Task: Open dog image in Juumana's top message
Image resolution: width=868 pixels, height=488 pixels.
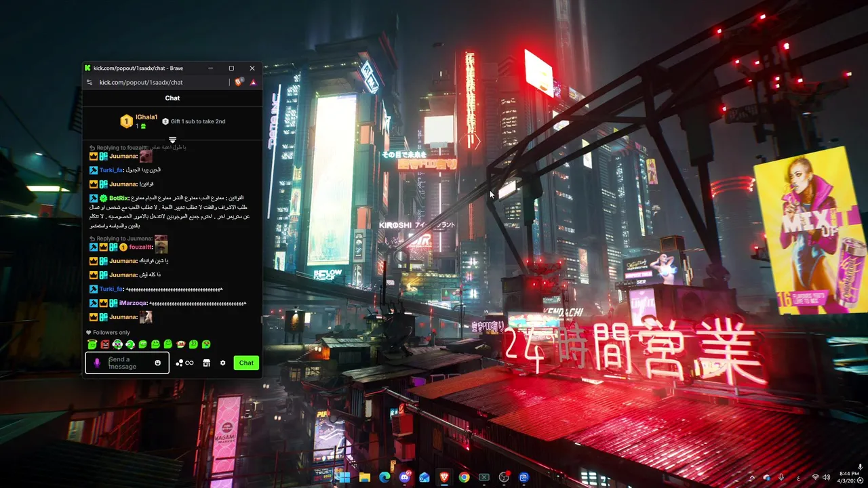Action: coord(146,156)
